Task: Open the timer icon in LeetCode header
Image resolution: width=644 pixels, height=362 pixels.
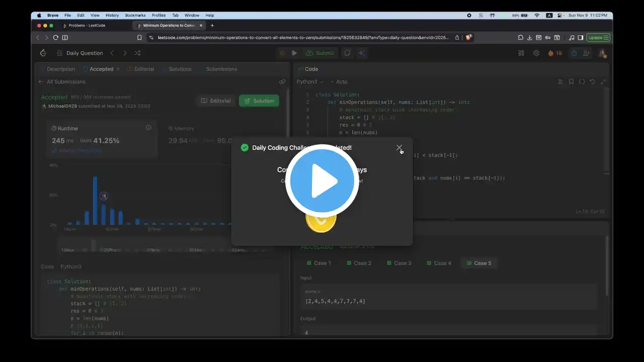Action: pyautogui.click(x=574, y=53)
